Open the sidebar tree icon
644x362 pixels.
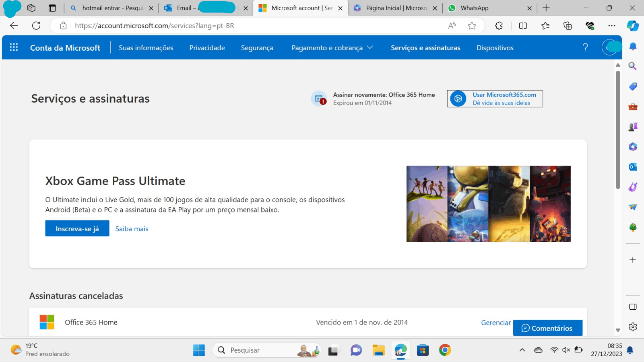pos(633,227)
